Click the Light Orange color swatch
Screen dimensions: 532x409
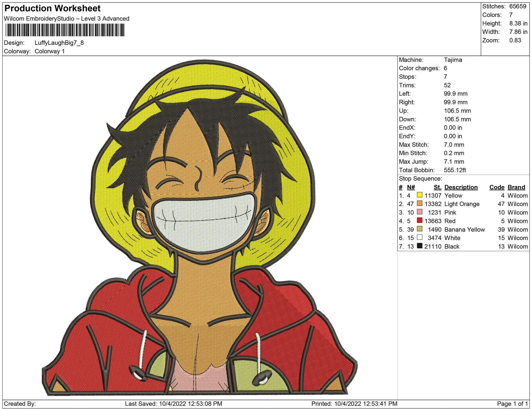click(x=419, y=204)
